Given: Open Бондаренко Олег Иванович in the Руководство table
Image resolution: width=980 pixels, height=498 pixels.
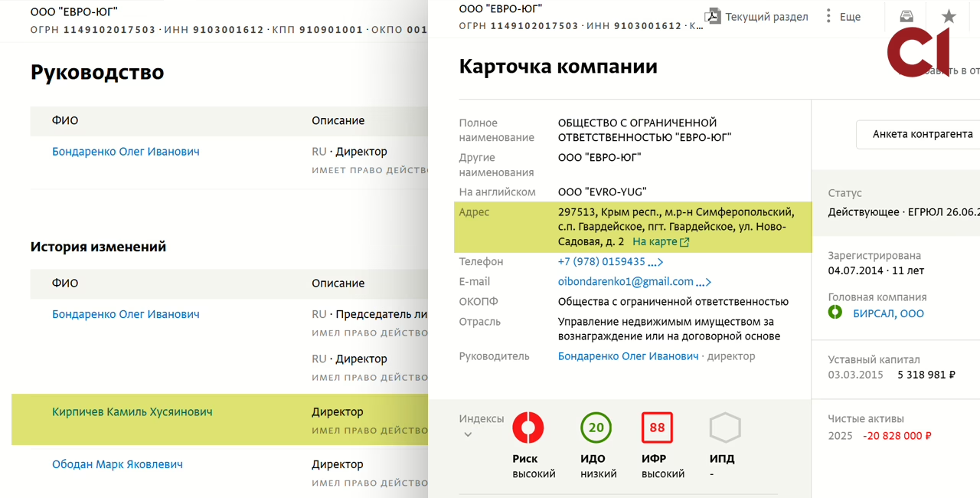Looking at the screenshot, I should (x=126, y=152).
